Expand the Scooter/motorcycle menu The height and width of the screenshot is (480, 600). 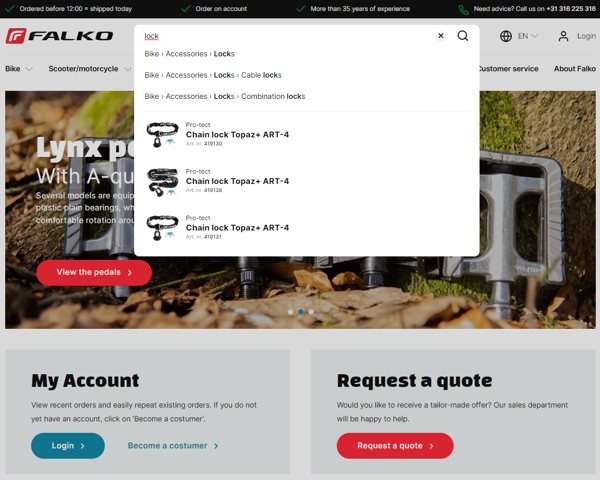point(90,69)
